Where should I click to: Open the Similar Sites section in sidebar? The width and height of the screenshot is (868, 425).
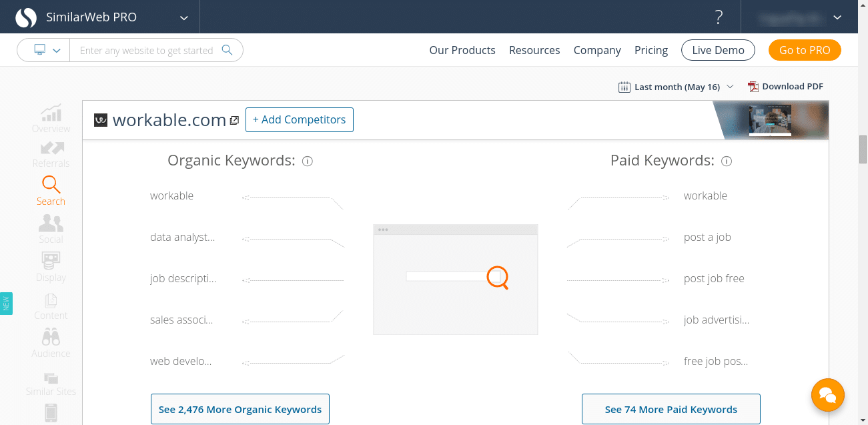(x=51, y=384)
